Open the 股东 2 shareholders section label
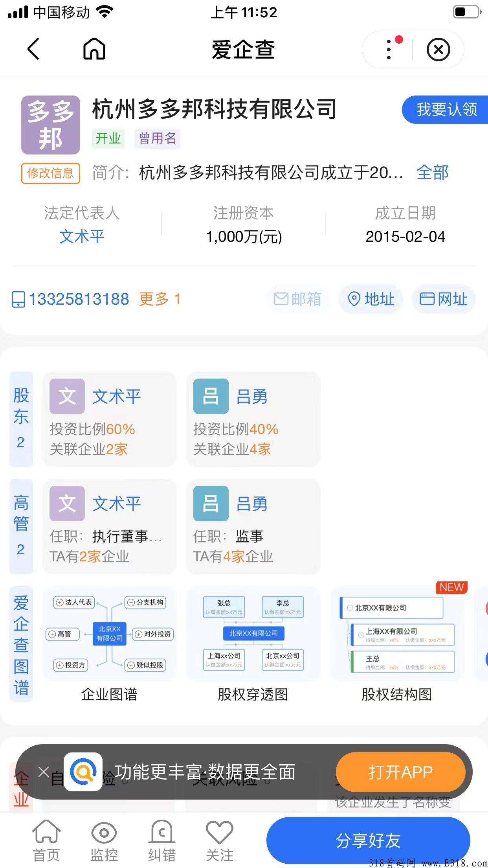 click(x=21, y=419)
